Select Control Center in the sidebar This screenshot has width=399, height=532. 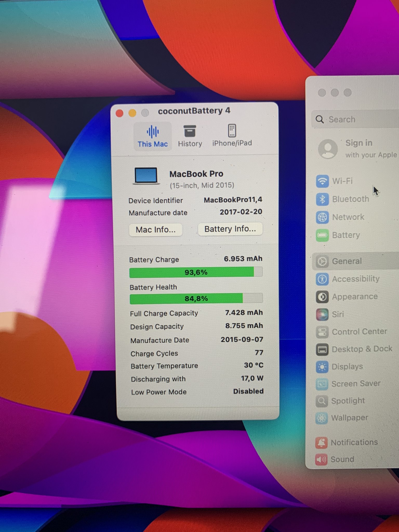tap(359, 332)
